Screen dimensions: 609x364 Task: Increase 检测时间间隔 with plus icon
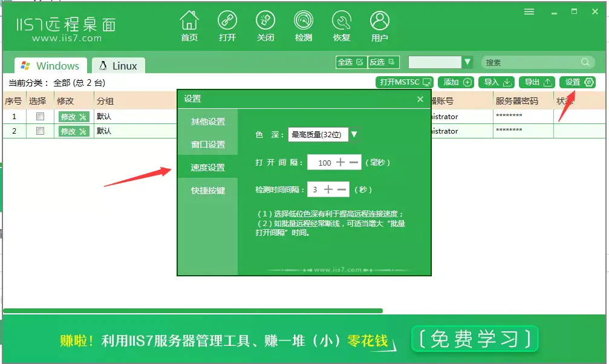[328, 190]
